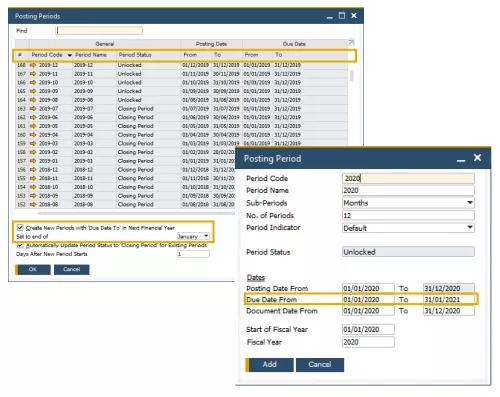Click OK in Posting Periods window
This screenshot has height=397, width=500.
click(x=33, y=269)
